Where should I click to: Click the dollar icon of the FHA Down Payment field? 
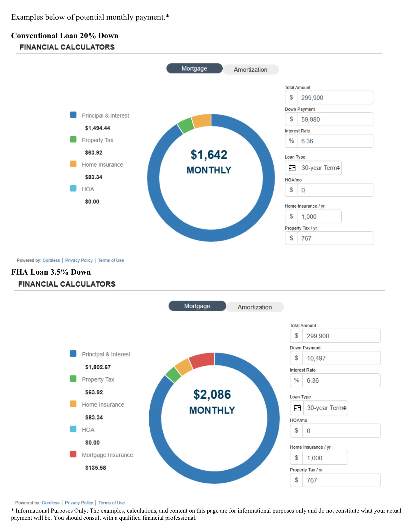tap(296, 358)
